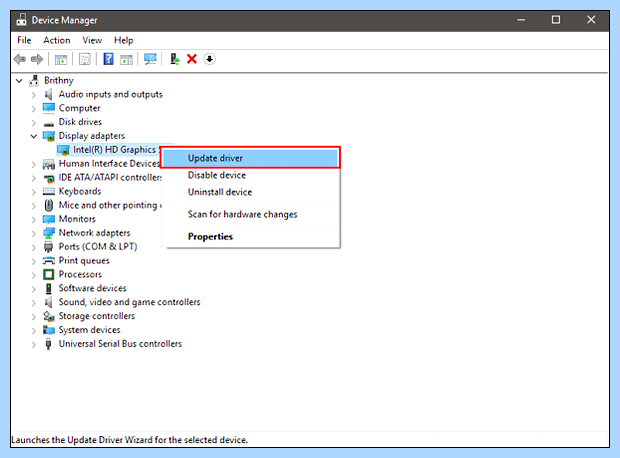
Task: Click the Universal Serial Bus controllers icon
Action: point(49,344)
